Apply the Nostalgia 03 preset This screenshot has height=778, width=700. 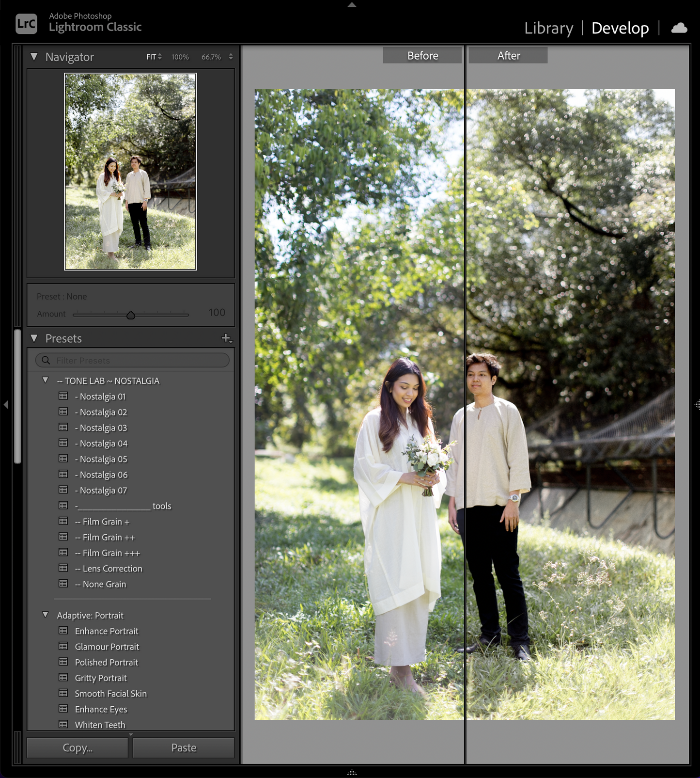pyautogui.click(x=101, y=428)
